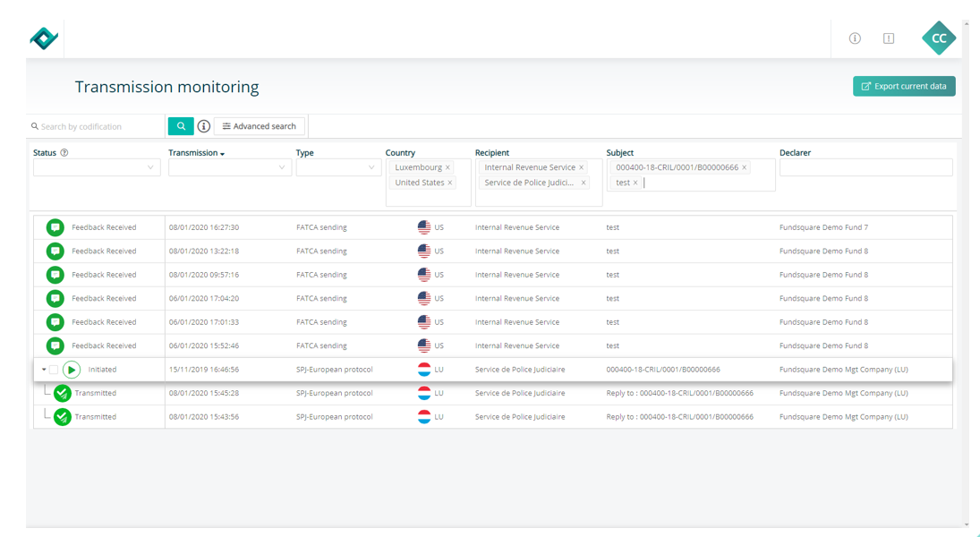Remove the test subject filter tag

click(635, 183)
